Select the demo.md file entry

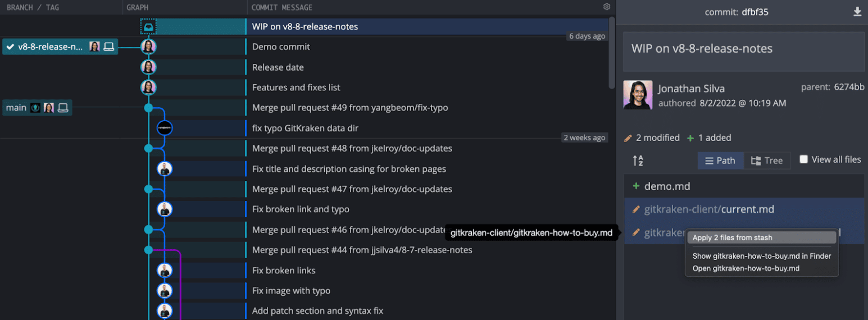[667, 186]
